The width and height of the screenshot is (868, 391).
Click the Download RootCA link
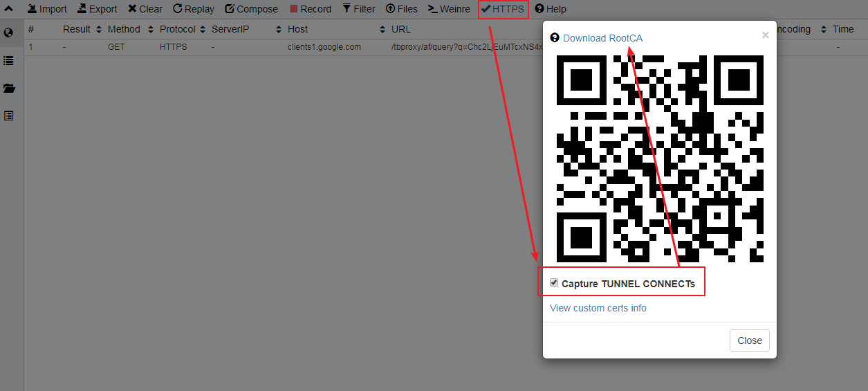(x=602, y=38)
